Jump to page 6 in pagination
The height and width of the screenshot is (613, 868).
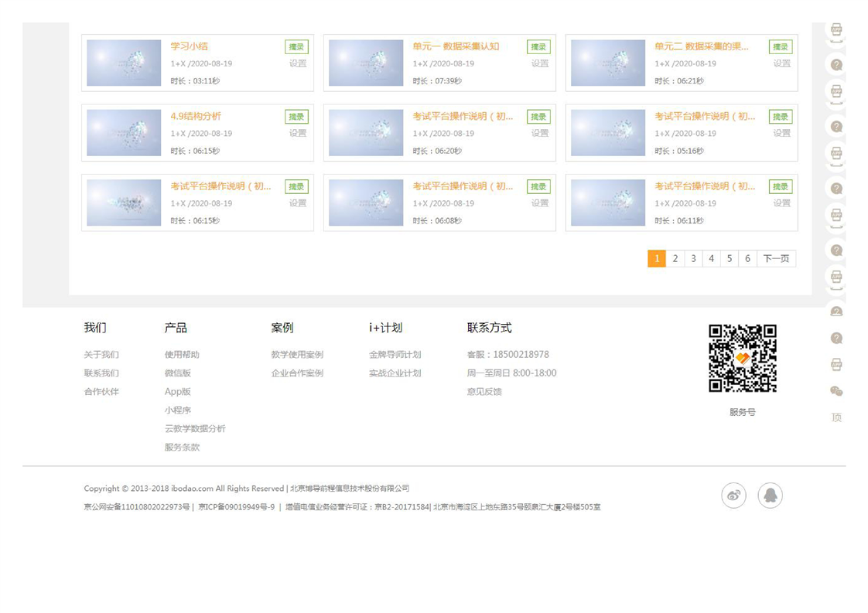pos(747,259)
